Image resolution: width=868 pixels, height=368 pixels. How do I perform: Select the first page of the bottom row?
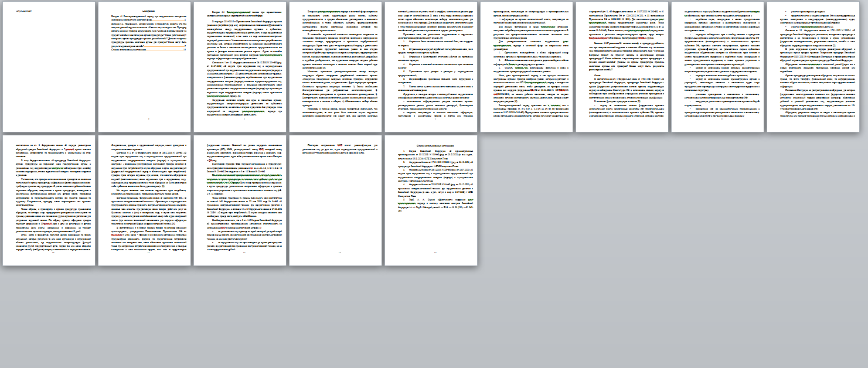(x=49, y=200)
